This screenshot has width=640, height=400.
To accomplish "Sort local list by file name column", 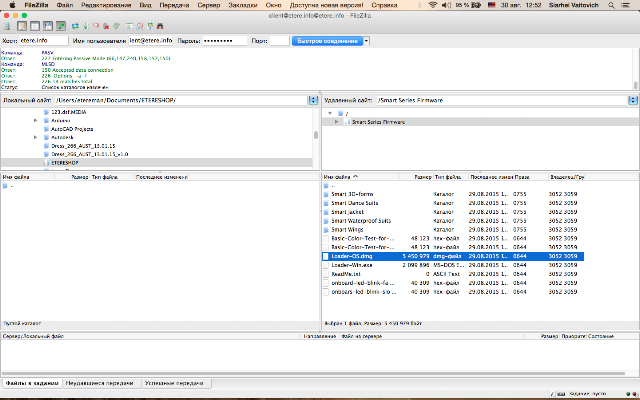I will pyautogui.click(x=27, y=177).
